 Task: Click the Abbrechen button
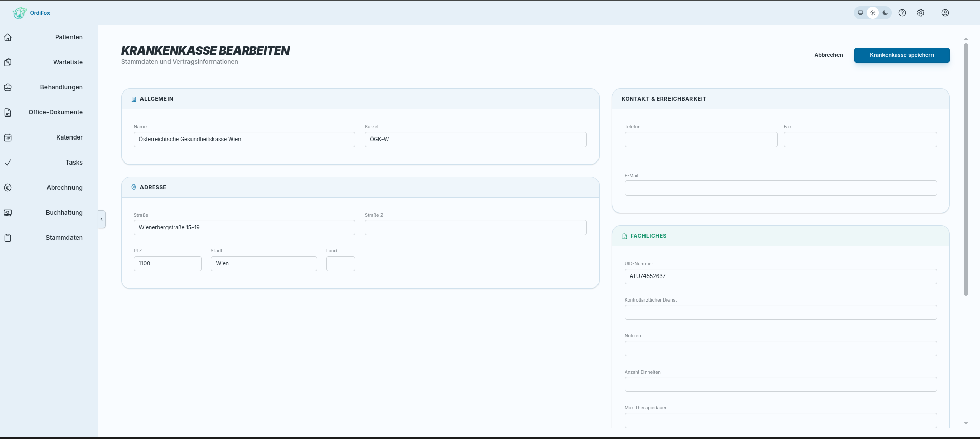[828, 55]
